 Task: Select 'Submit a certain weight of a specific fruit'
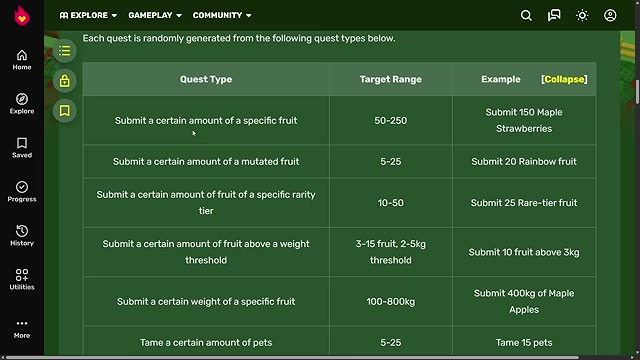206,302
